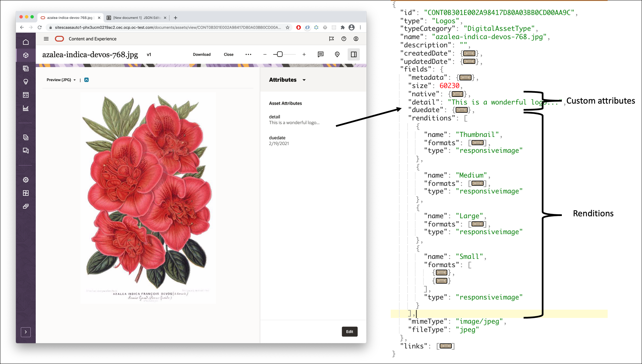This screenshot has height=364, width=642.
Task: Click the zoom in plus icon
Action: [x=304, y=54]
